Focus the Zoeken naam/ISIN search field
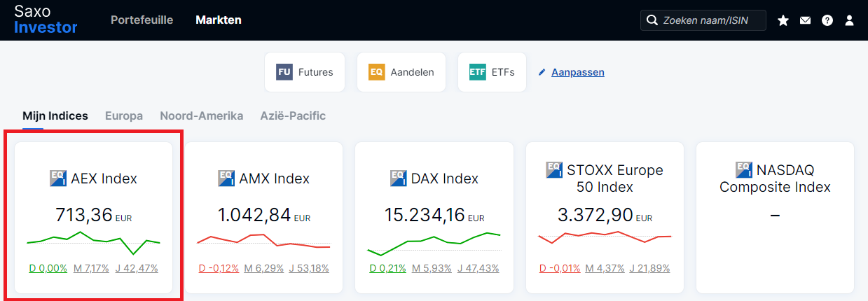The image size is (868, 301). click(x=703, y=20)
